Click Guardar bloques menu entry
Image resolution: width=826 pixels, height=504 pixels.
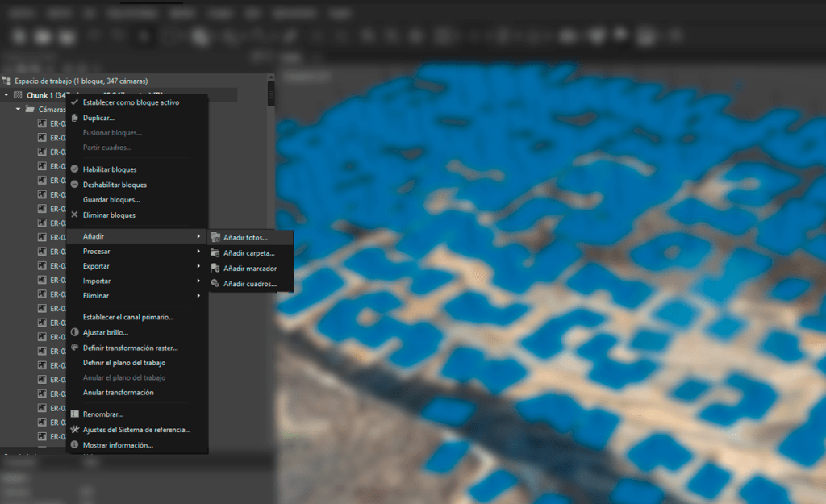[111, 199]
